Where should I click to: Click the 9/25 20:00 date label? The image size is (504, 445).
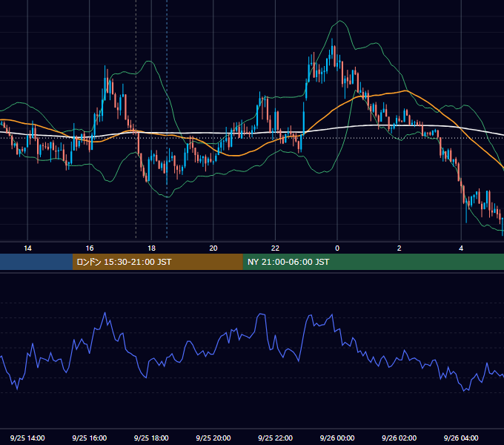pyautogui.click(x=213, y=438)
